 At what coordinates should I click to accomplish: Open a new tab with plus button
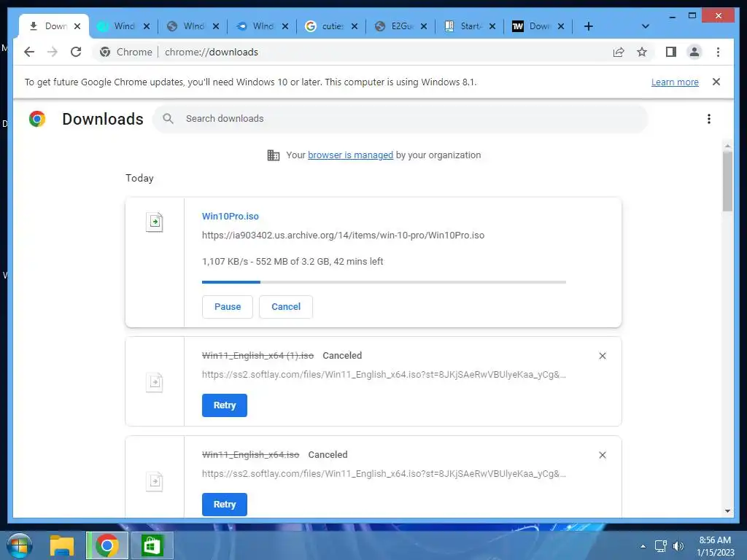click(589, 26)
